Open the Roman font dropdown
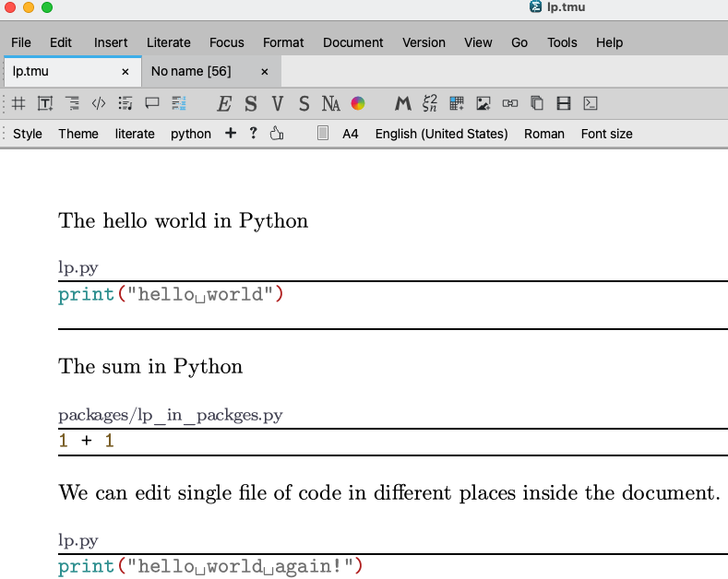 tap(544, 134)
